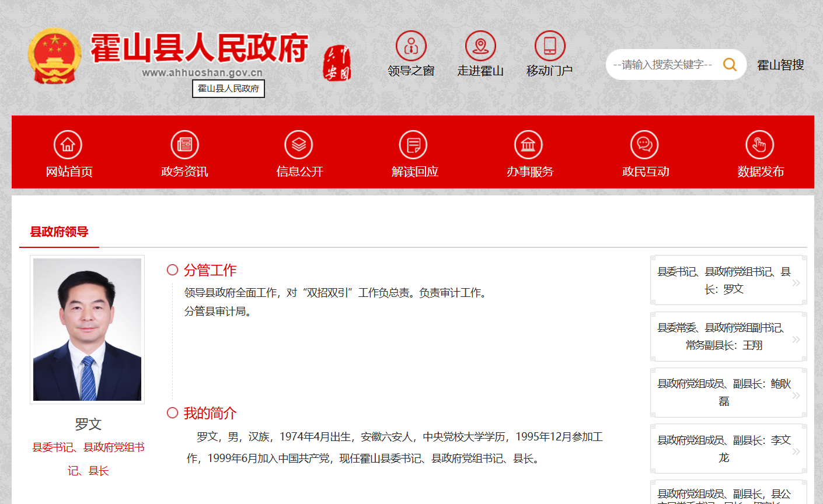Click the 霍山智搜 link

(780, 65)
